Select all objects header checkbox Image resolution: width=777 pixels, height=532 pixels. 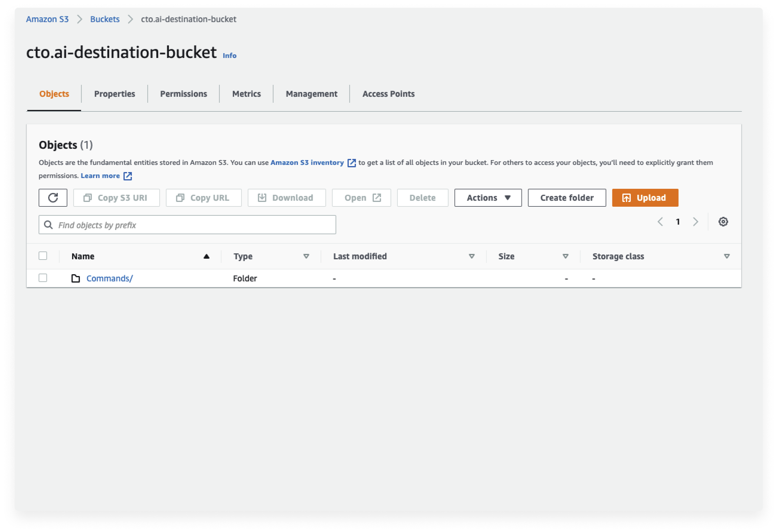[x=43, y=256]
